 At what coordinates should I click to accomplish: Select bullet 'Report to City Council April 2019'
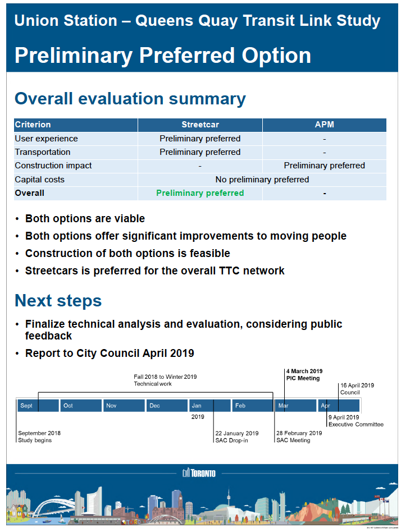pyautogui.click(x=110, y=353)
